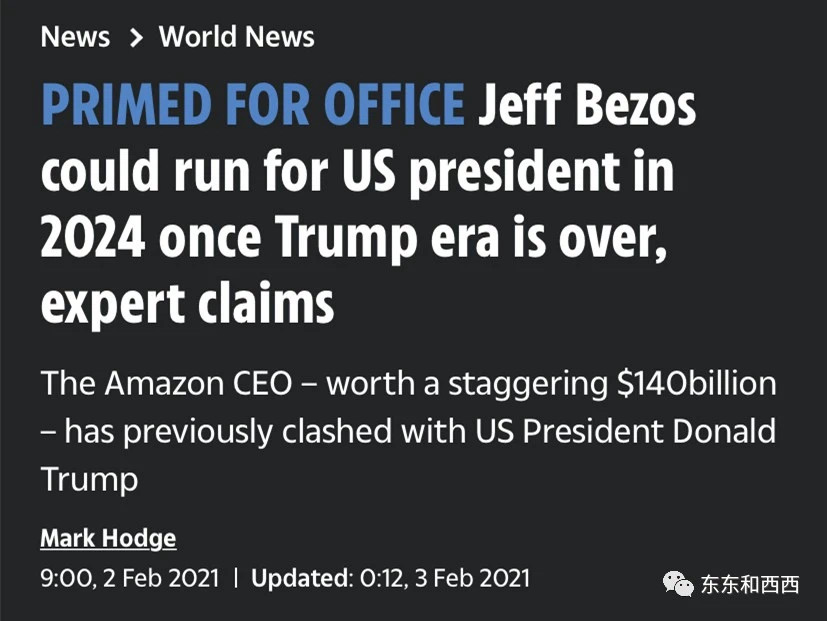Screen dimensions: 827x621
Task: Click the 东东和西西 watermark text
Action: click(750, 585)
